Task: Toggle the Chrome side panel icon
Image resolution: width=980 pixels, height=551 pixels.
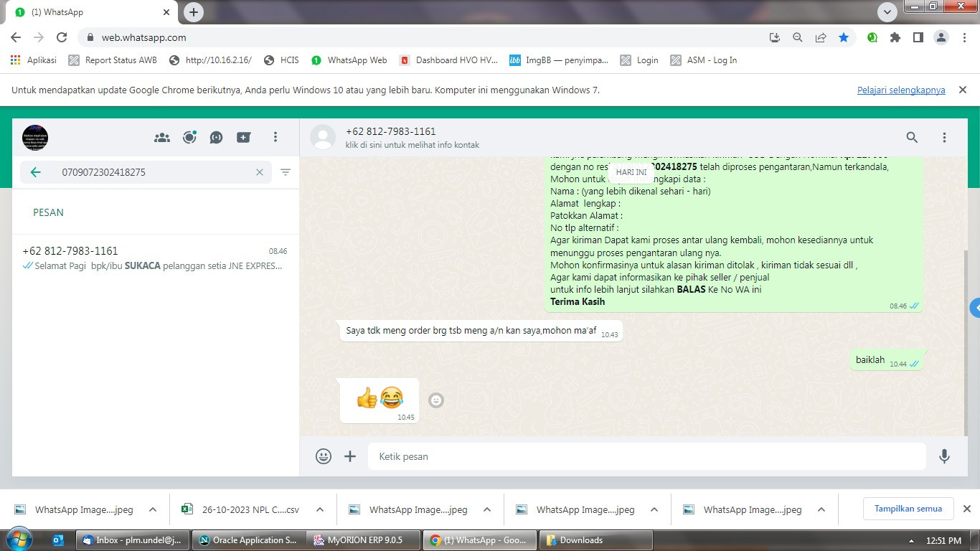Action: pyautogui.click(x=918, y=37)
